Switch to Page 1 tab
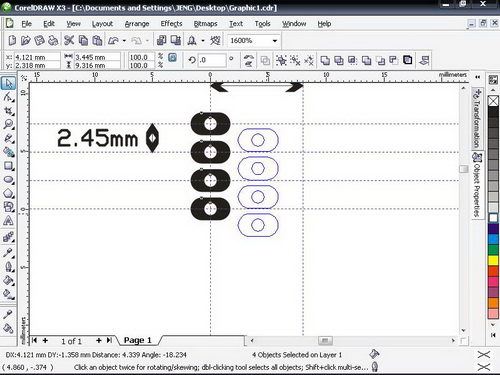 click(137, 340)
